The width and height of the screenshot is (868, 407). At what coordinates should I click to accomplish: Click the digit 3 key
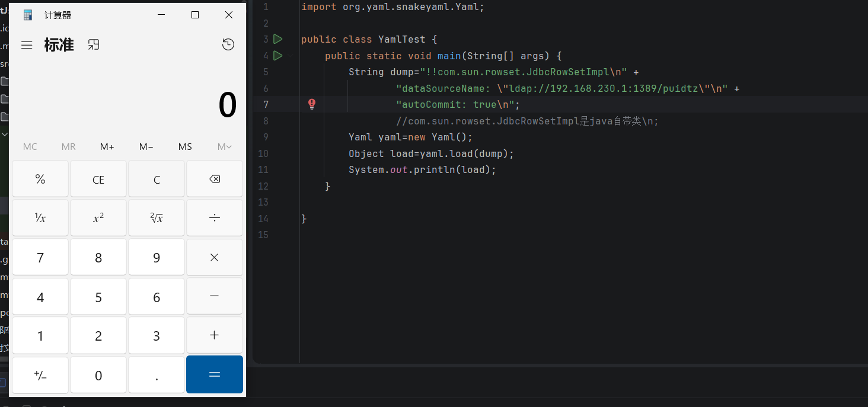click(x=157, y=335)
